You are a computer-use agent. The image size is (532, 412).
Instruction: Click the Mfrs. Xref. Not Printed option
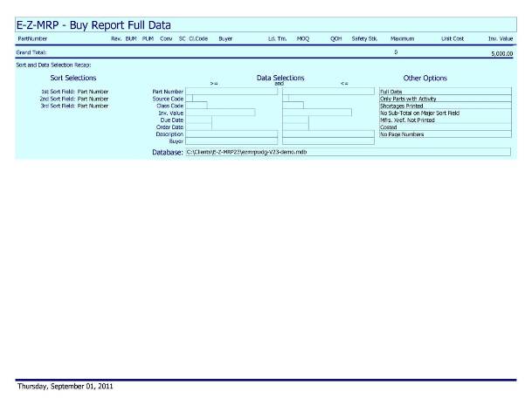pyautogui.click(x=444, y=120)
